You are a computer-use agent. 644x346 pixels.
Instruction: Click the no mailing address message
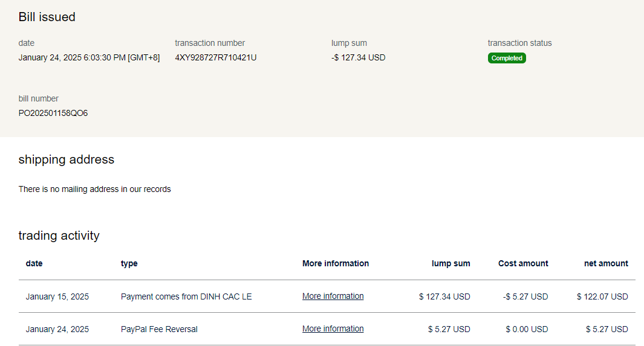[94, 189]
